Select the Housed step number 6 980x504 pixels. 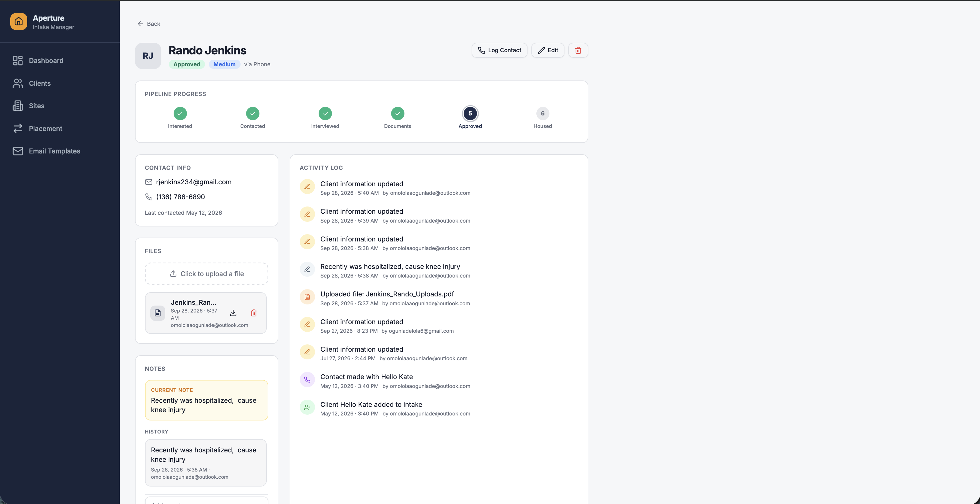[542, 113]
